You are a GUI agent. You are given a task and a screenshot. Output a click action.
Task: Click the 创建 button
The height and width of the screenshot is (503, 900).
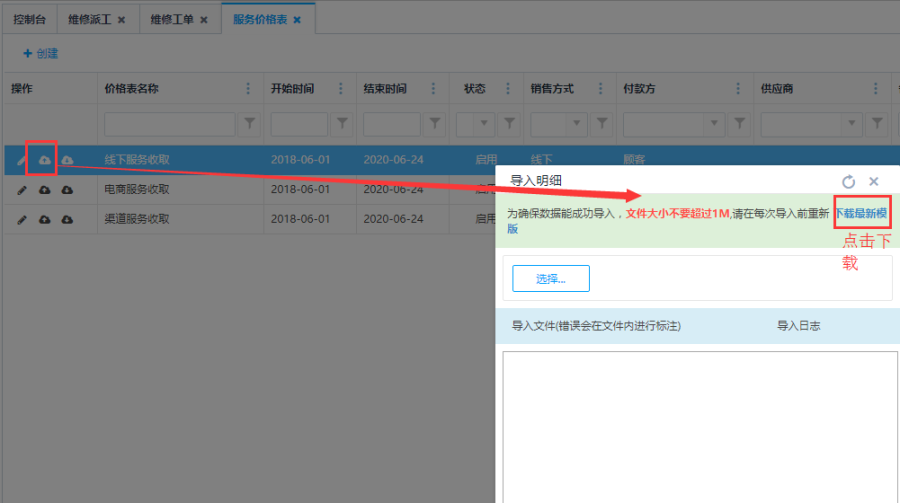pyautogui.click(x=41, y=53)
